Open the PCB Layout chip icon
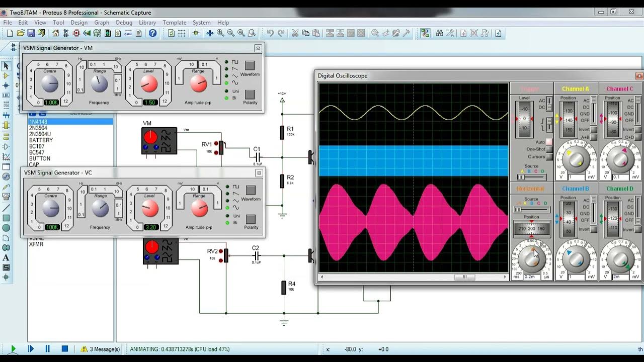This screenshot has height=362, width=644. pyautogui.click(x=76, y=33)
